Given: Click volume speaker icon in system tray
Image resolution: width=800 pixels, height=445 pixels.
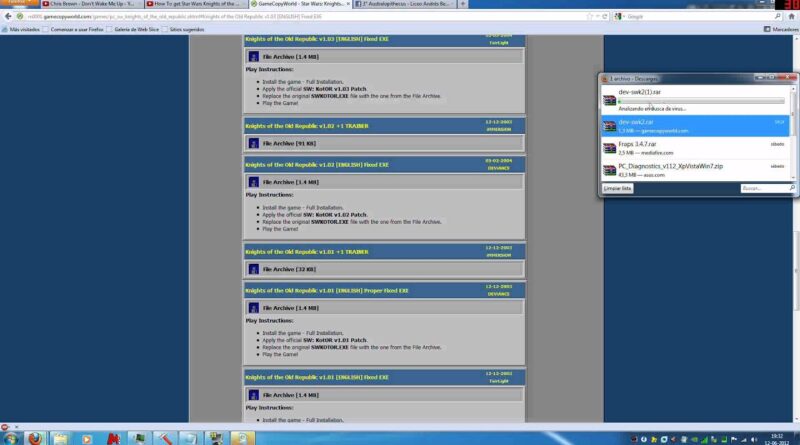Looking at the screenshot, I should [754, 439].
